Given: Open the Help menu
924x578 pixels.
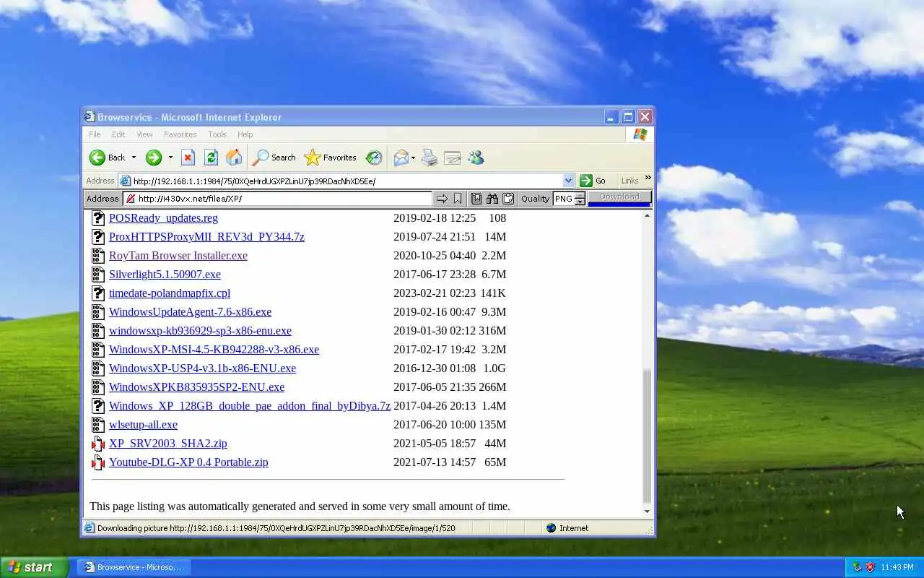Looking at the screenshot, I should coord(245,134).
